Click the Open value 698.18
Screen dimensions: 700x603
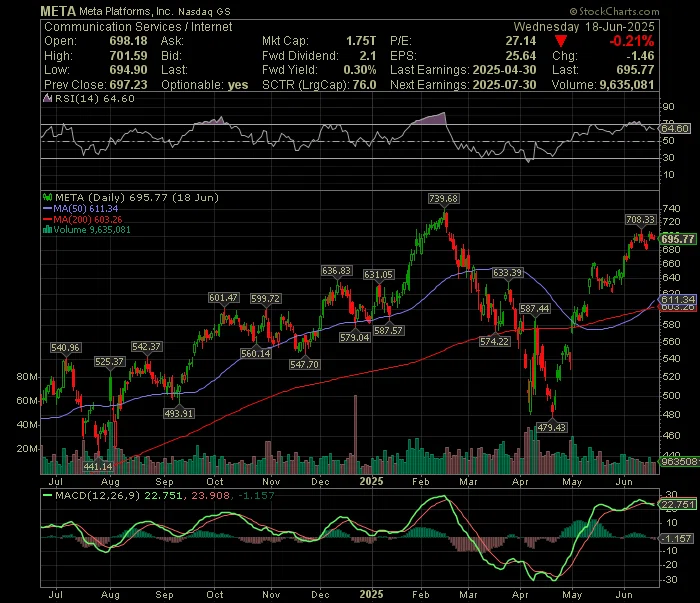(x=129, y=41)
